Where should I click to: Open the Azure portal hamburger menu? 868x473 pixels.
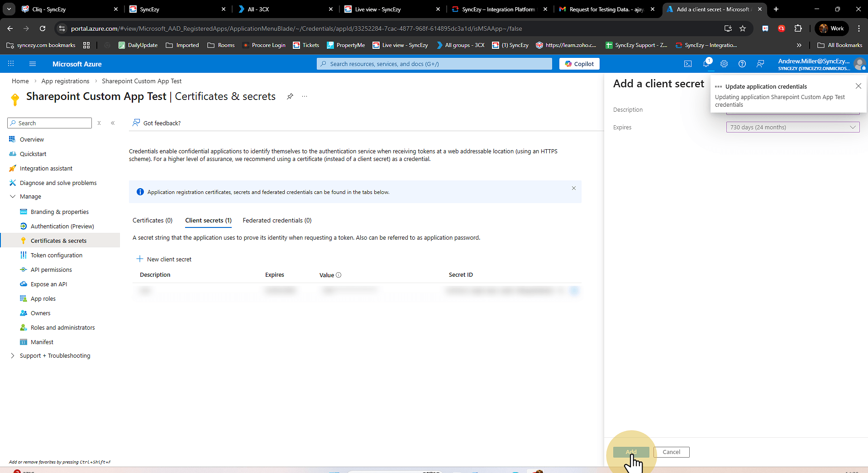tap(33, 64)
